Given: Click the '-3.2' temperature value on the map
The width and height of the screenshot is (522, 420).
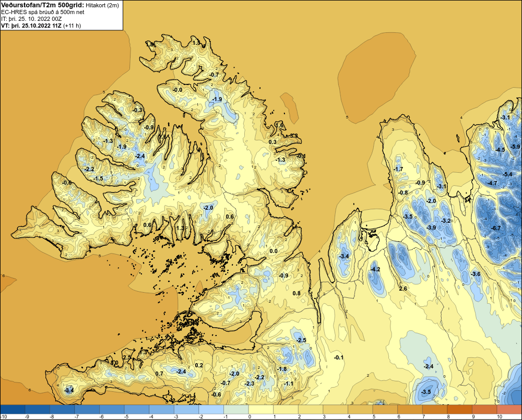Looking at the screenshot, I should coord(446,221).
